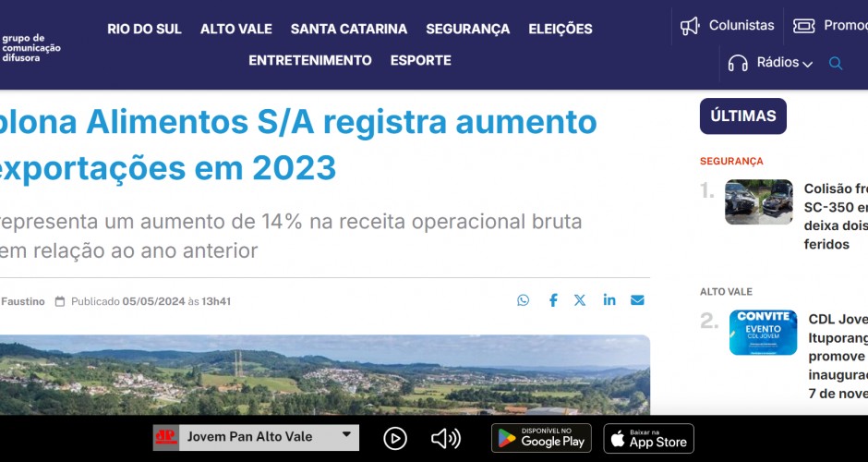Go to SANTA CATARINA menu item

coord(349,29)
